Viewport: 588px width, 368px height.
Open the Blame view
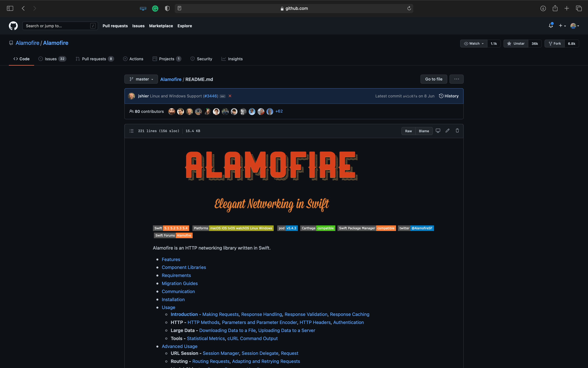(x=424, y=131)
